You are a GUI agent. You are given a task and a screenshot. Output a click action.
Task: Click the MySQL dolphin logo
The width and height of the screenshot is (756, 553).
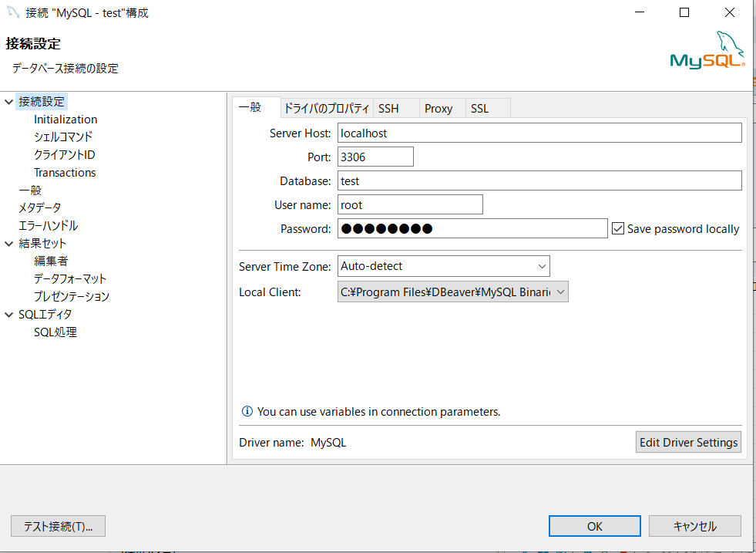tap(707, 50)
